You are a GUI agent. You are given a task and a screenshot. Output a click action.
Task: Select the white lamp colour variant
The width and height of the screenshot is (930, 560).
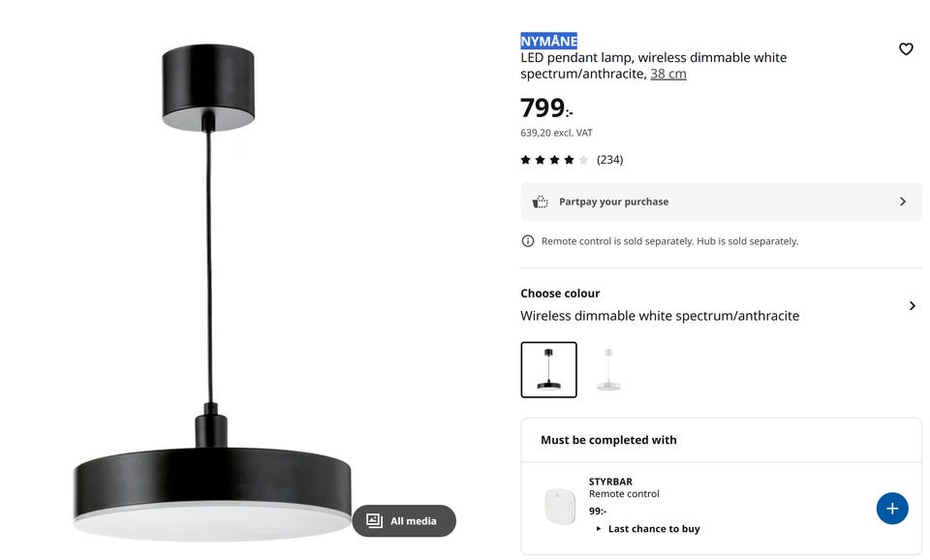coord(608,369)
